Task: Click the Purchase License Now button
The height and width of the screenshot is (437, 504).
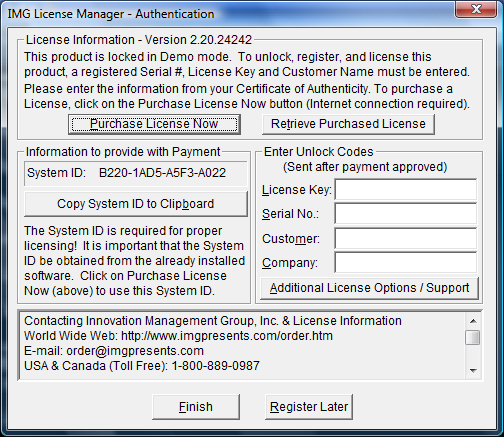Action: point(154,124)
